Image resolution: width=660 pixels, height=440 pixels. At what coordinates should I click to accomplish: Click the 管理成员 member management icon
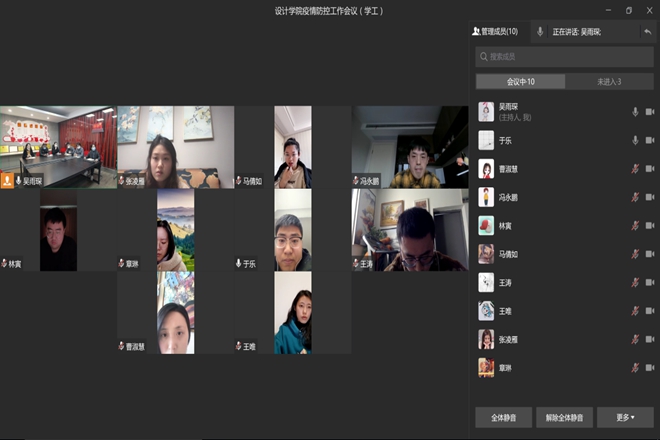(476, 32)
